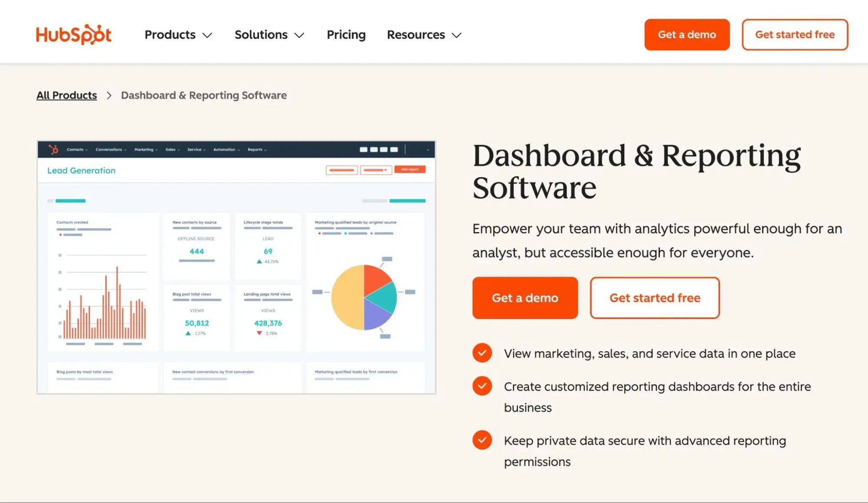Open Reports menu in dashboard screenshot

tap(257, 149)
